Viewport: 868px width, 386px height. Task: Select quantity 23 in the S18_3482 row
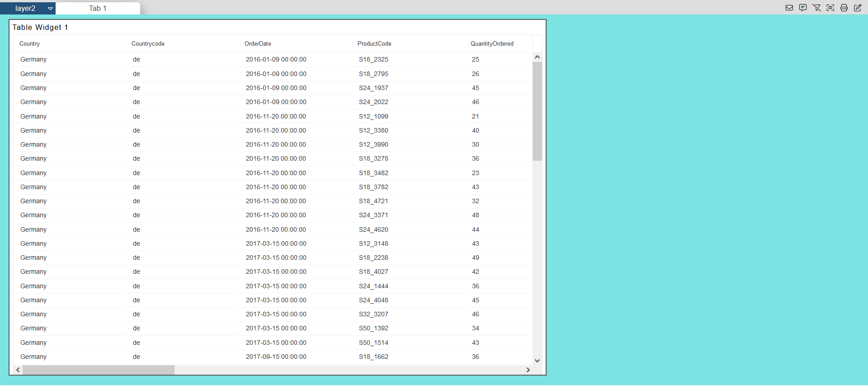click(476, 173)
